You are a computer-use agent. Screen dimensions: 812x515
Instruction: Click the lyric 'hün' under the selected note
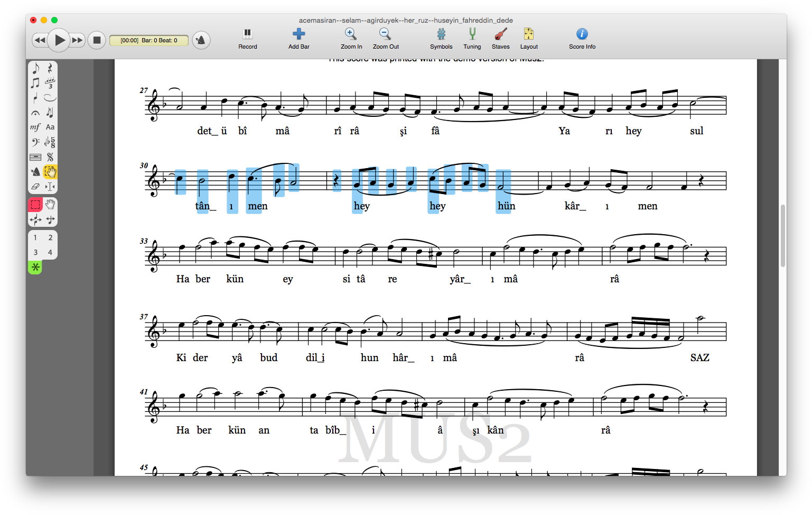tap(506, 206)
